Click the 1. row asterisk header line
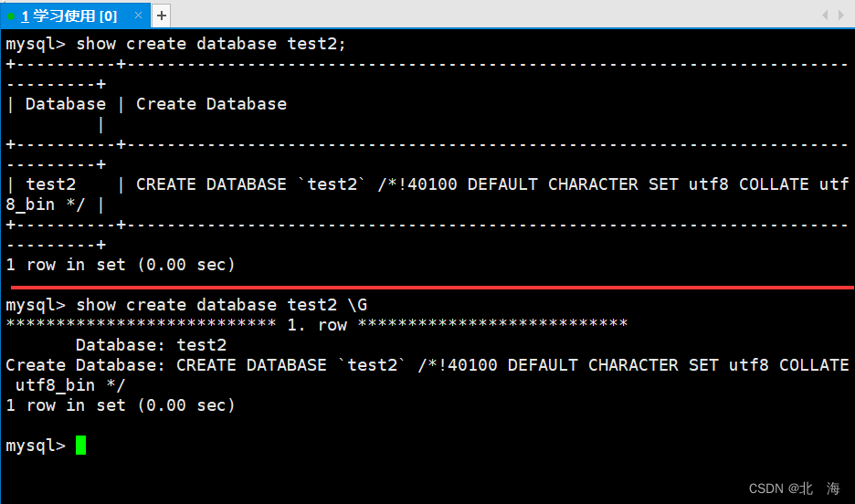This screenshot has height=504, width=855. point(317,325)
